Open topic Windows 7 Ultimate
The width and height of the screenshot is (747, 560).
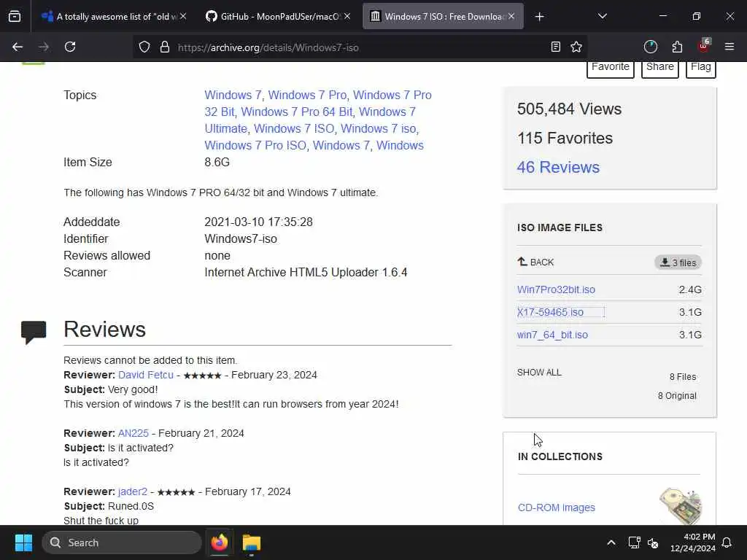[x=310, y=120]
